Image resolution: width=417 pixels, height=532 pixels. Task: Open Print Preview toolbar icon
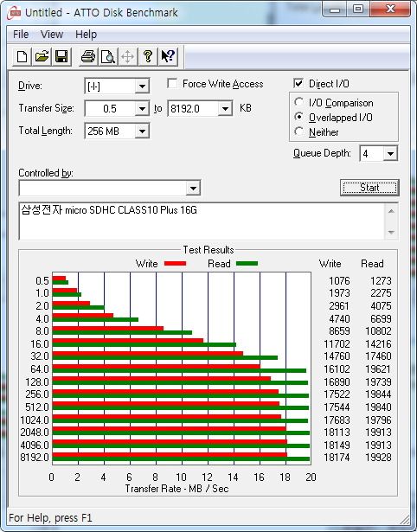pyautogui.click(x=108, y=56)
